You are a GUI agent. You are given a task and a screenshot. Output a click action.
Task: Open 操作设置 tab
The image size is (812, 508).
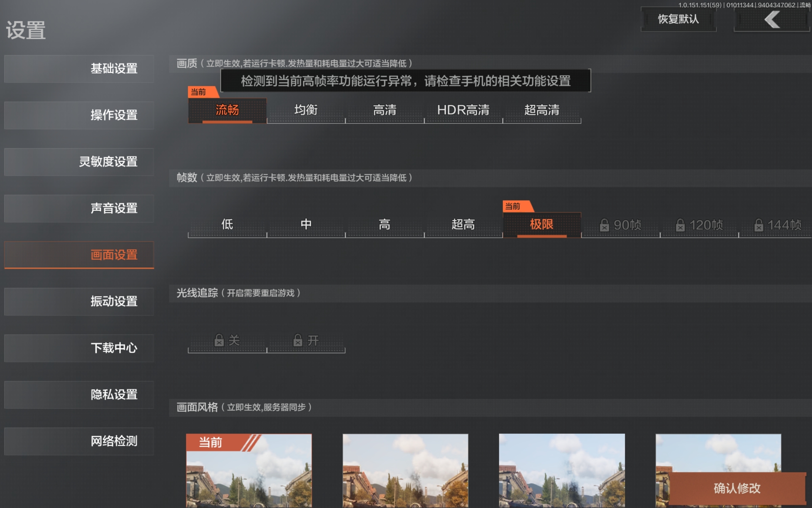click(x=79, y=115)
